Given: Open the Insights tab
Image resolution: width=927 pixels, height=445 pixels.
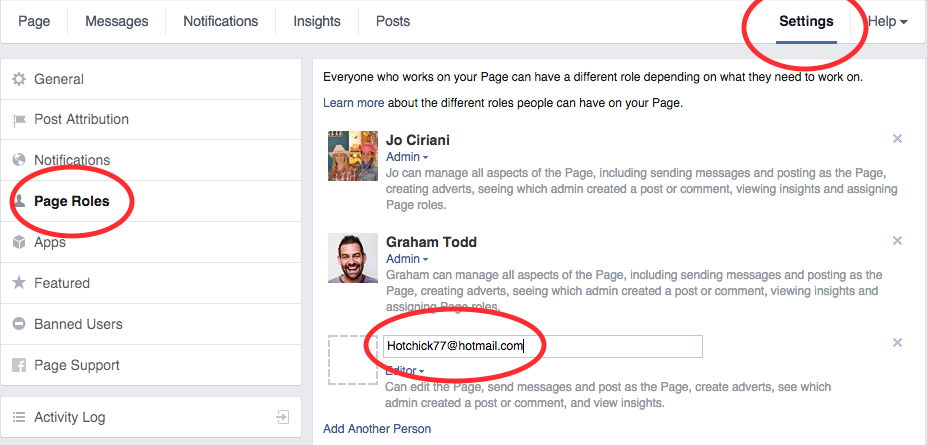Looking at the screenshot, I should pyautogui.click(x=317, y=21).
